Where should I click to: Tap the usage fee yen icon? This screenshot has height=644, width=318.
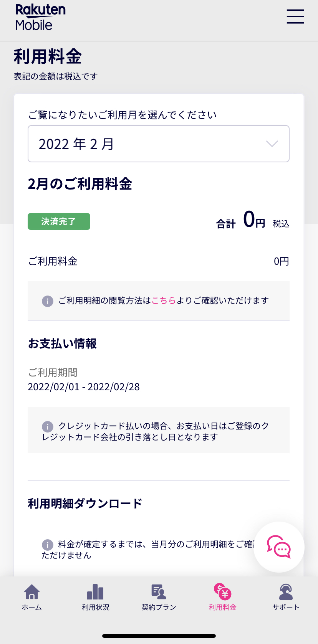[x=222, y=592]
